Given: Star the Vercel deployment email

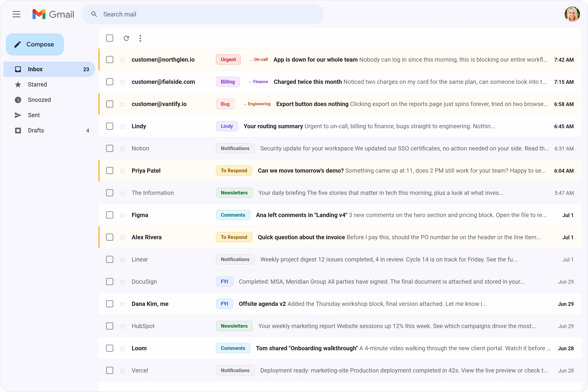Looking at the screenshot, I should [x=122, y=371].
